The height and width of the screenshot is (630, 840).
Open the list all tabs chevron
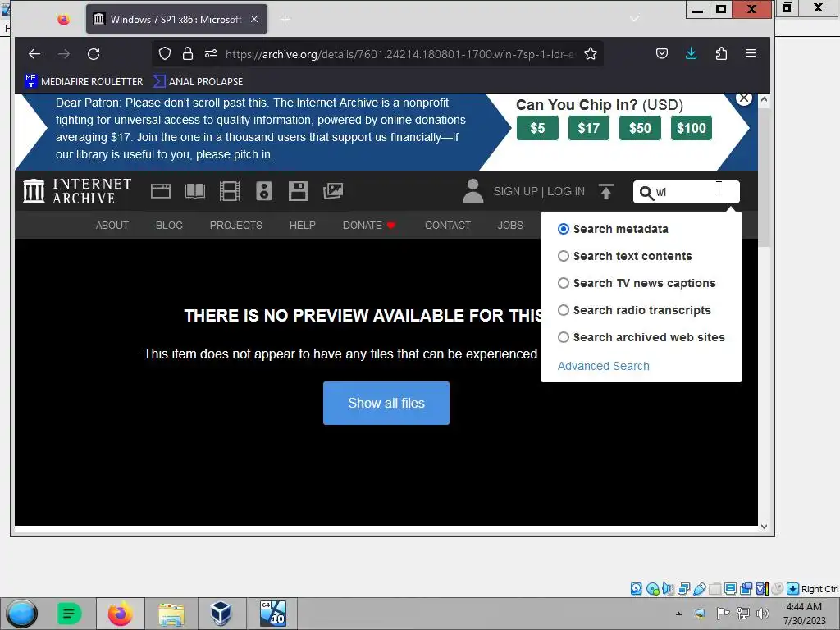click(635, 20)
